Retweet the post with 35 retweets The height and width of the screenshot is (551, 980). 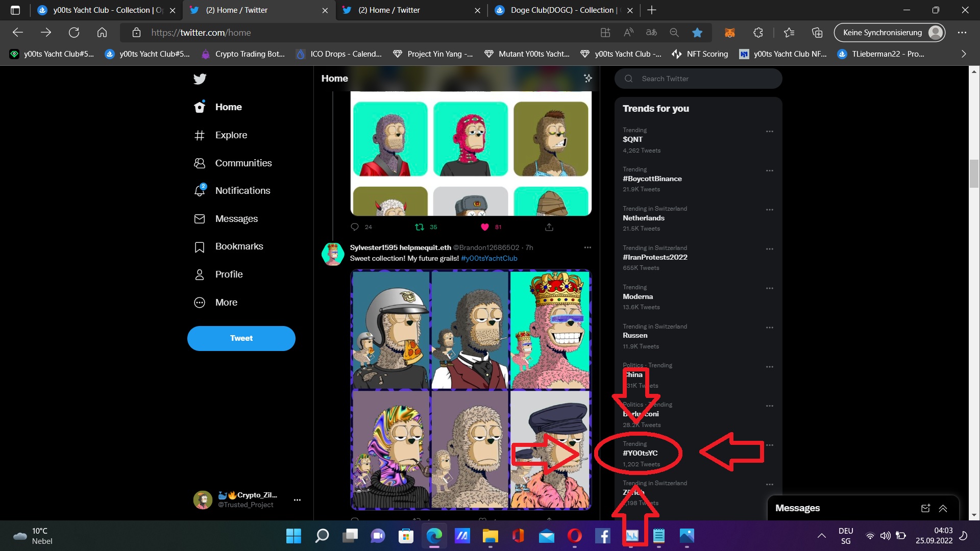419,227
